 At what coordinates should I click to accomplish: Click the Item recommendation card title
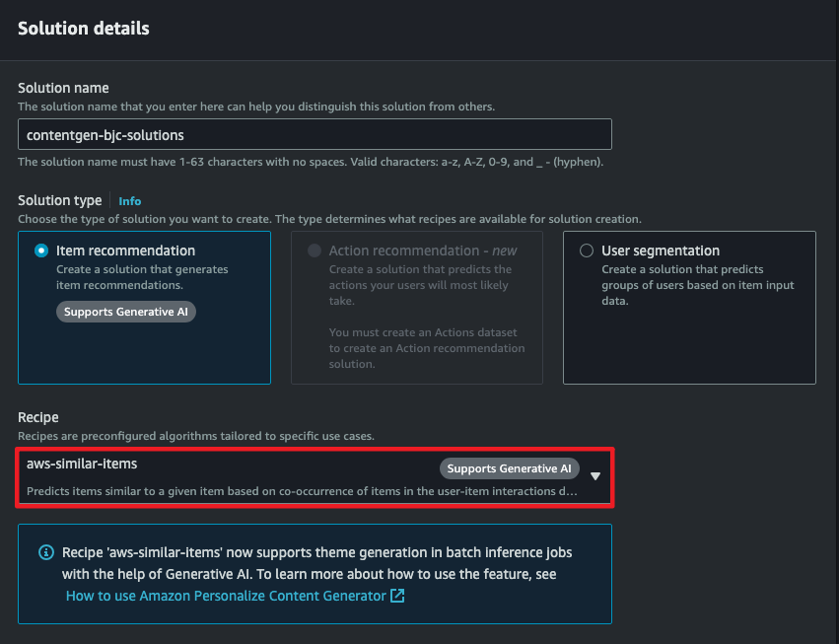click(x=126, y=250)
